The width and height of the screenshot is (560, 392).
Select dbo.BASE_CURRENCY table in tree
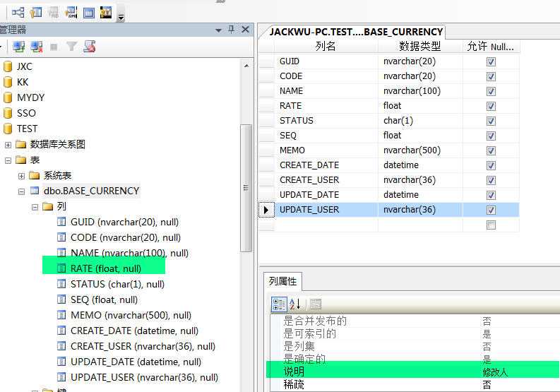91,191
